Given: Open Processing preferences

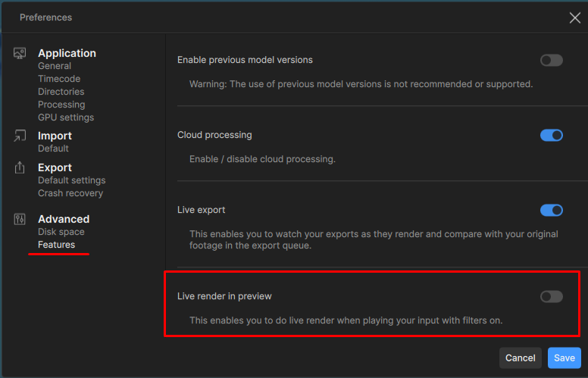Looking at the screenshot, I should pyautogui.click(x=61, y=105).
